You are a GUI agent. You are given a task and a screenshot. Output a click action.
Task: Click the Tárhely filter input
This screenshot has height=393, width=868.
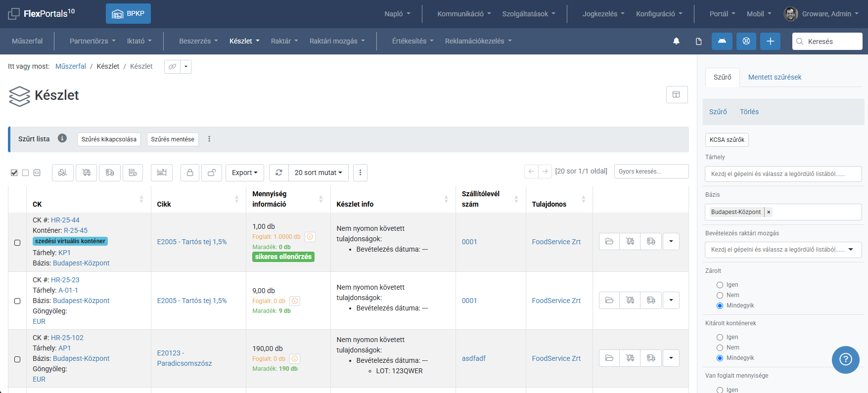[x=783, y=174]
